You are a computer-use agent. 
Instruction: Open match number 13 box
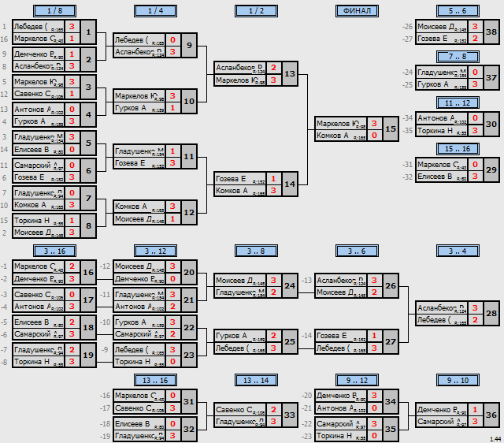(x=290, y=73)
